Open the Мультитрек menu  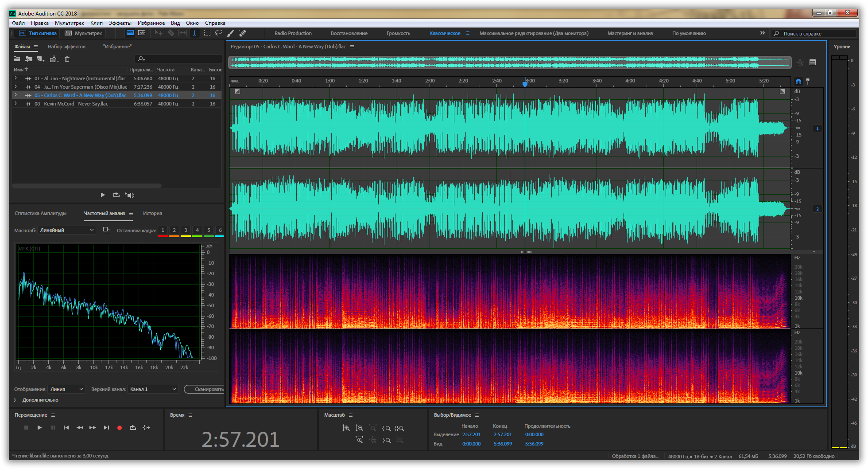click(70, 23)
